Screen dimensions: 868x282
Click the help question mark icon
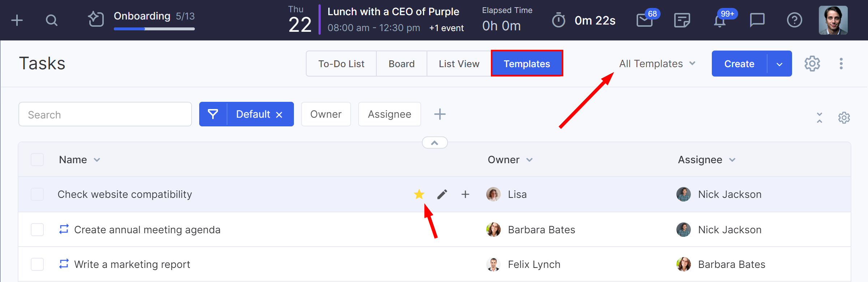click(x=794, y=20)
